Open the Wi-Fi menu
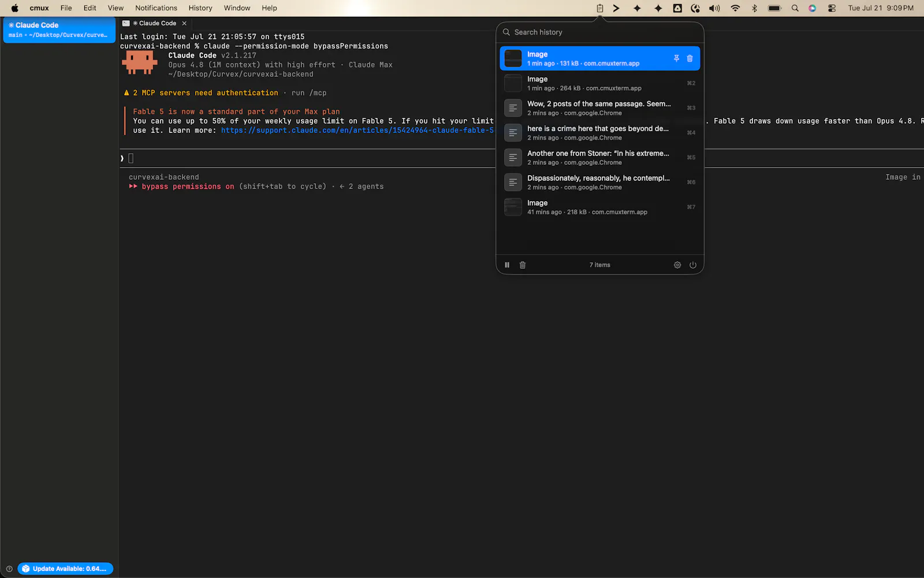The width and height of the screenshot is (924, 578). pos(735,8)
